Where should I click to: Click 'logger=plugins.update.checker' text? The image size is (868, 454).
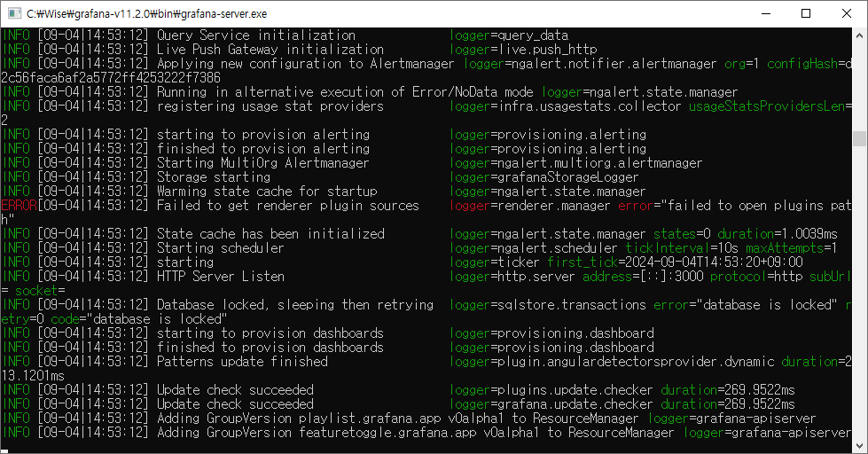[x=551, y=390]
